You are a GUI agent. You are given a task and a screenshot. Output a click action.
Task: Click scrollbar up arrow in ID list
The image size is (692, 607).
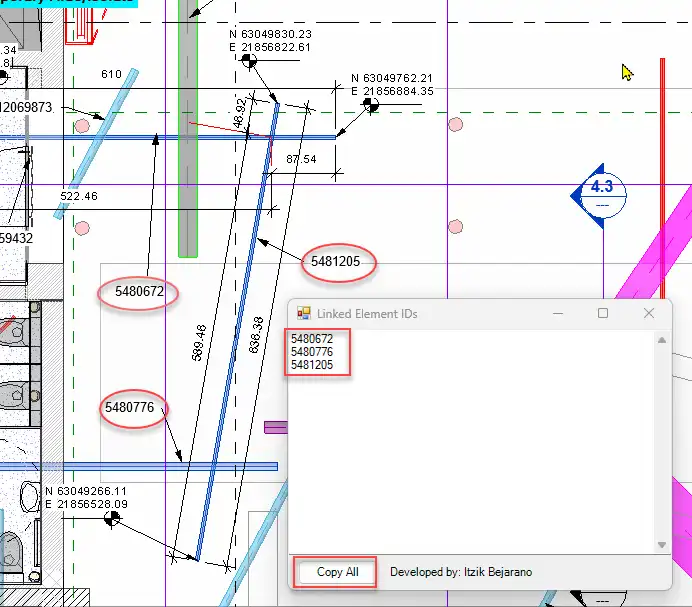point(661,340)
